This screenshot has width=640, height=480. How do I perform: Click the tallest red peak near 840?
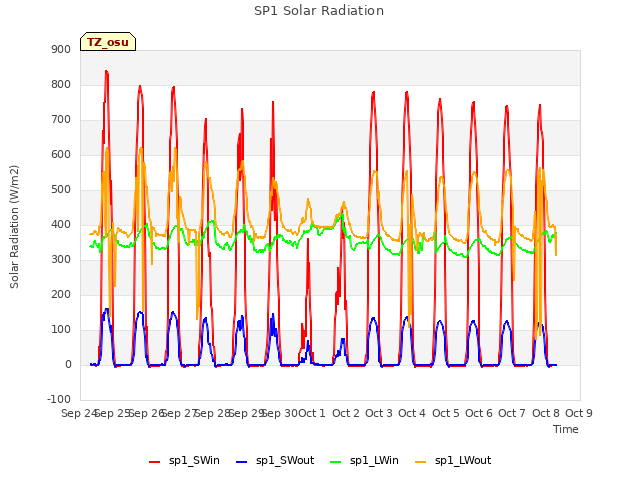point(107,72)
